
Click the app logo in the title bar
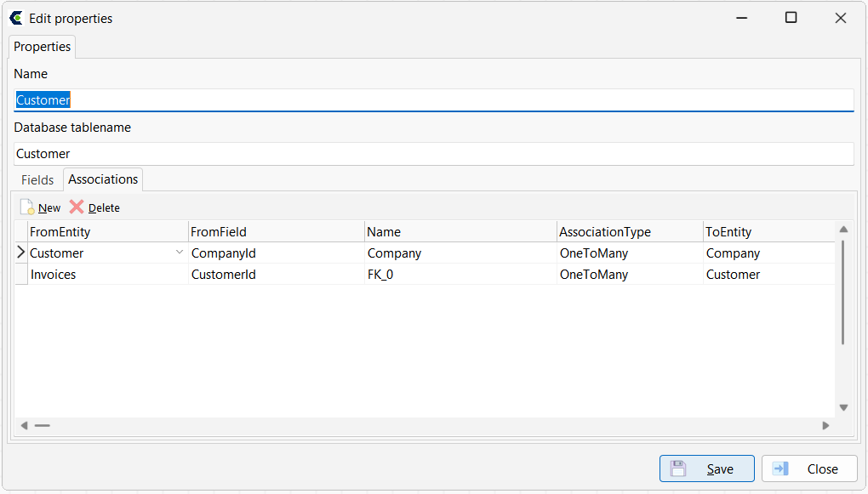click(x=16, y=18)
